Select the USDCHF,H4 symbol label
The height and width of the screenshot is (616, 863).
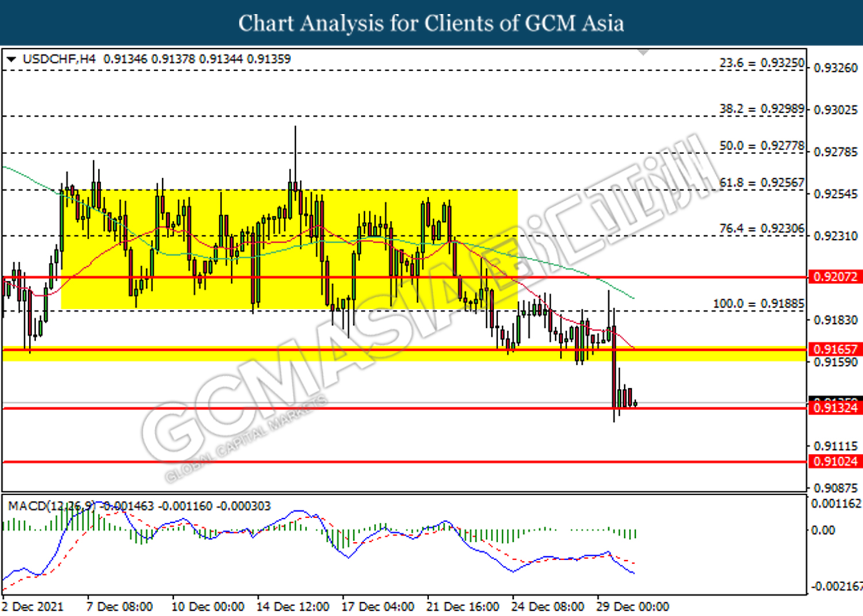tap(59, 59)
